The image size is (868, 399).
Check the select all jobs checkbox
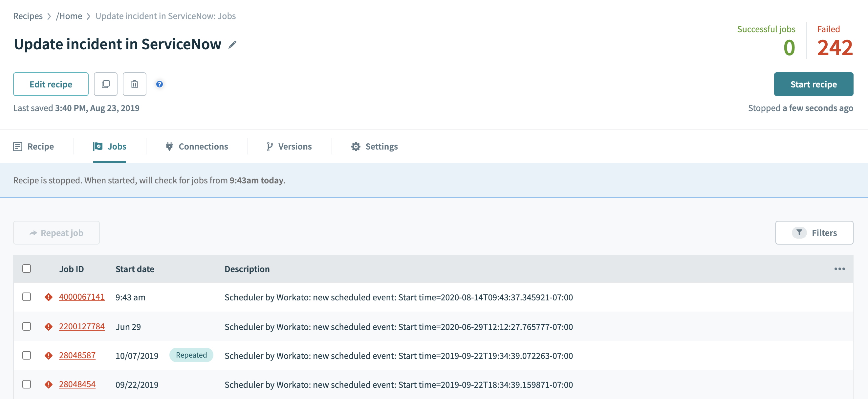click(x=27, y=269)
